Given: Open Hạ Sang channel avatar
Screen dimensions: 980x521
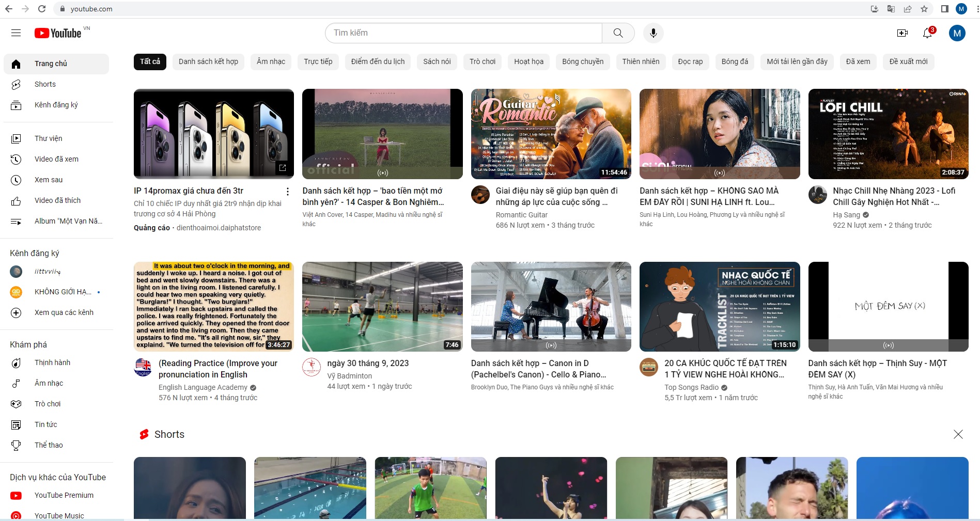Looking at the screenshot, I should tap(818, 195).
